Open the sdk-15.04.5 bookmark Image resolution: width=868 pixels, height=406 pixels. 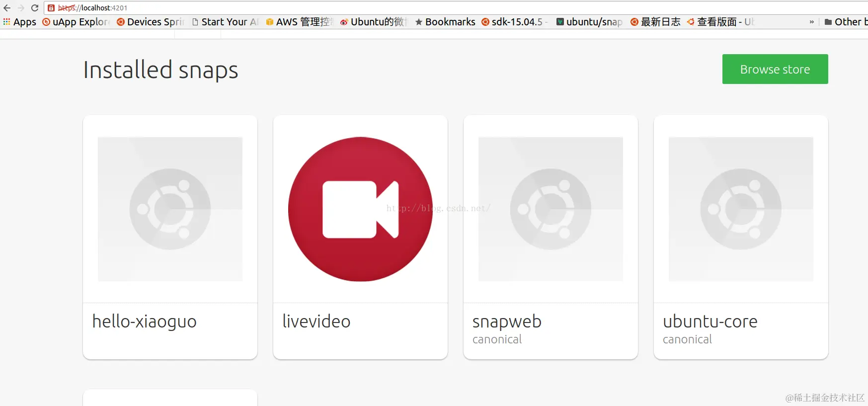(515, 22)
